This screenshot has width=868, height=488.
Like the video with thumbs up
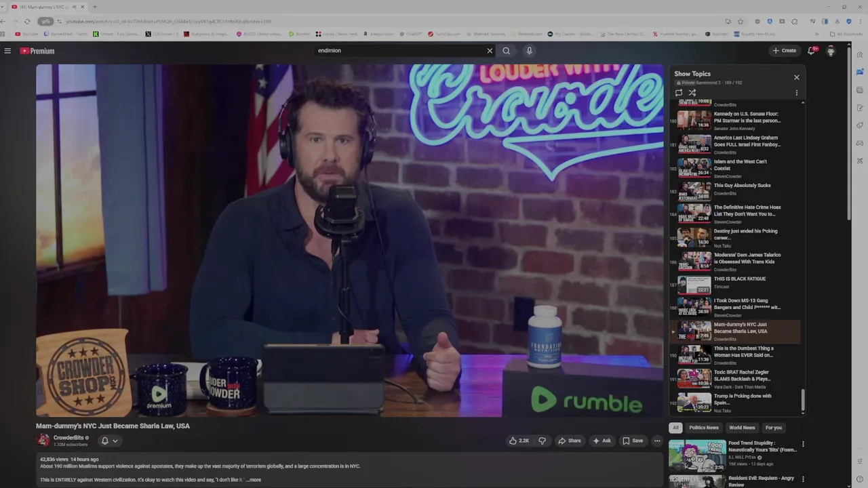519,441
